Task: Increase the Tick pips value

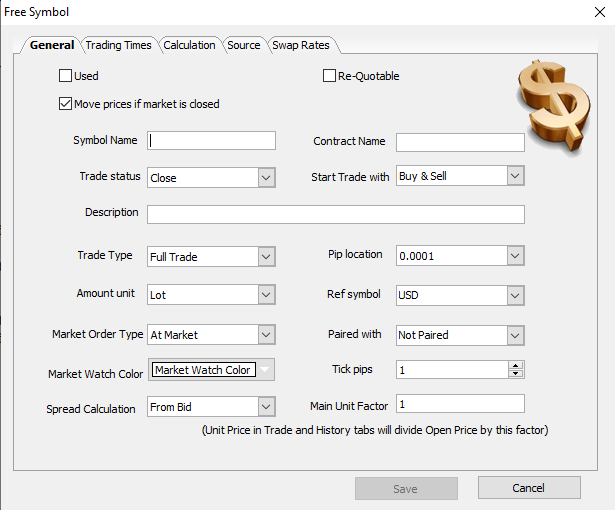Action: coord(515,365)
